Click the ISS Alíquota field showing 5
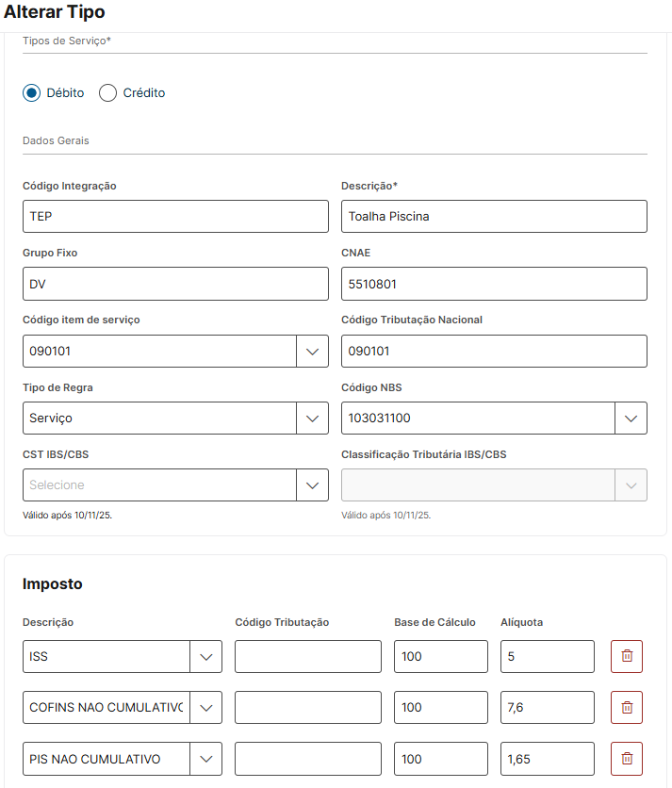The width and height of the screenshot is (672, 788). [x=547, y=657]
